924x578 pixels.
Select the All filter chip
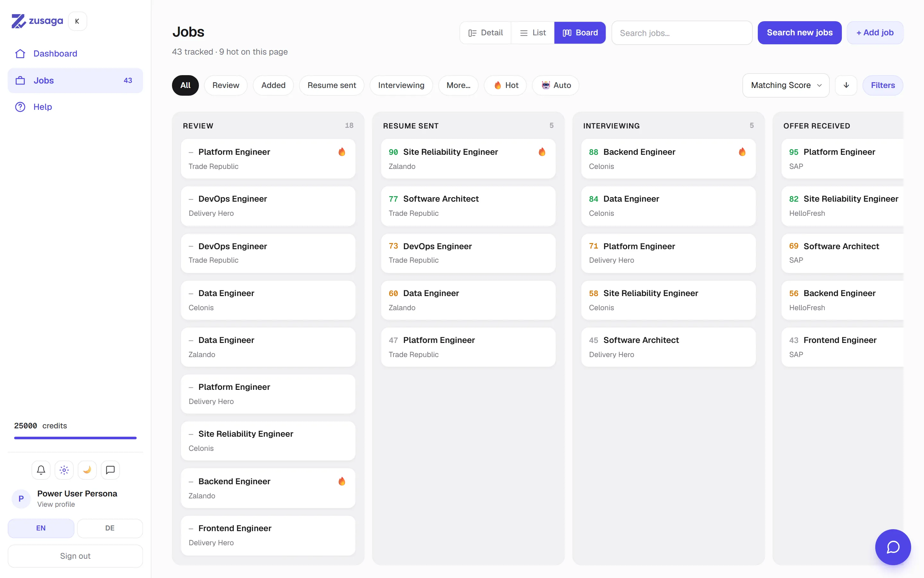tap(185, 85)
